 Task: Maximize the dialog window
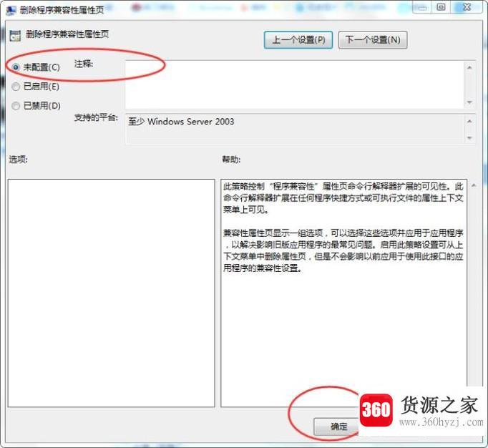tap(441, 7)
